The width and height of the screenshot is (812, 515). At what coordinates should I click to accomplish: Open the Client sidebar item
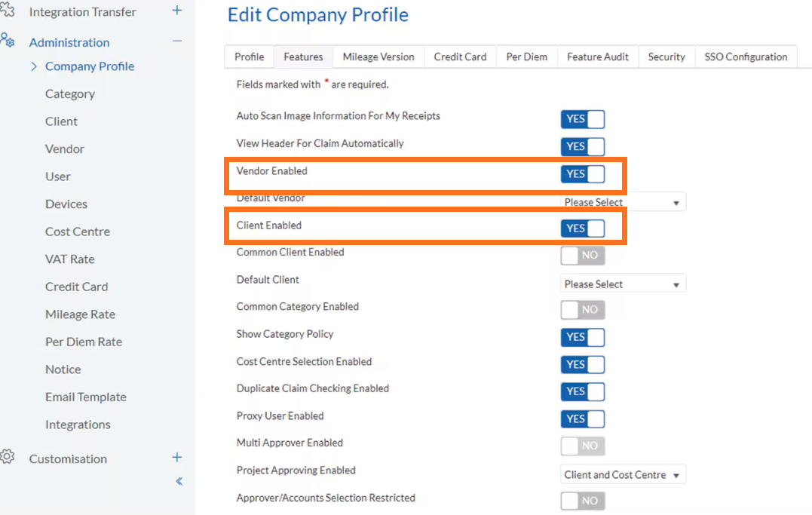[61, 121]
